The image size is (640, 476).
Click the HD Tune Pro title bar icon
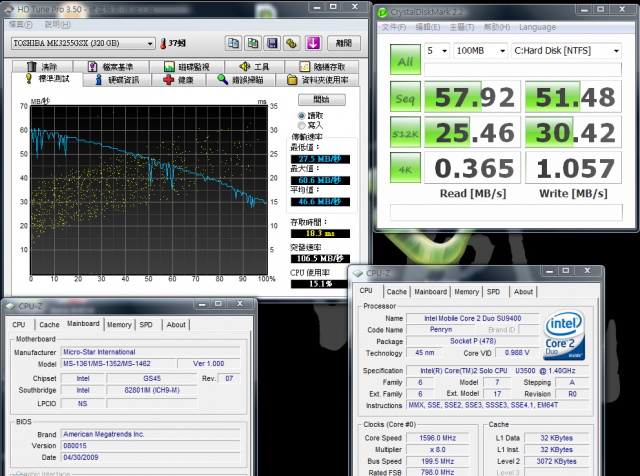click(x=9, y=9)
